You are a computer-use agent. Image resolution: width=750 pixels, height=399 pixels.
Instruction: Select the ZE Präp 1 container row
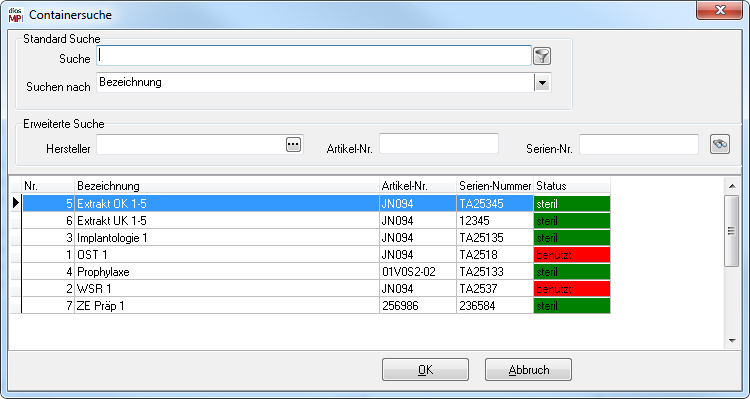(316, 306)
